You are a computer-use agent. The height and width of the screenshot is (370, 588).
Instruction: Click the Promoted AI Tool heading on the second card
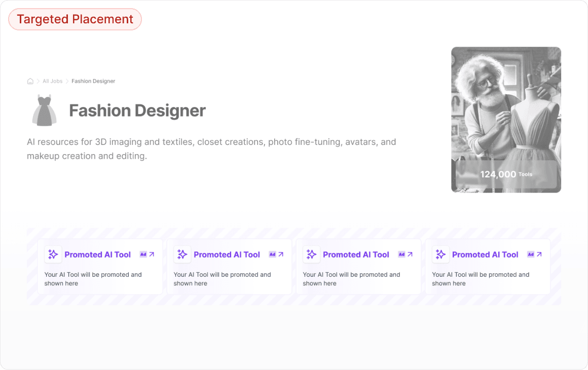(227, 254)
